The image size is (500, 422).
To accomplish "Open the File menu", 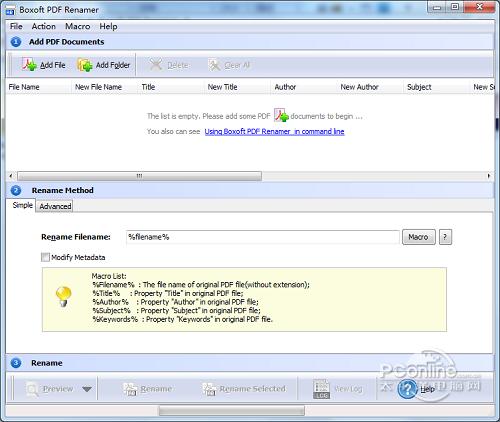I will tap(16, 26).
